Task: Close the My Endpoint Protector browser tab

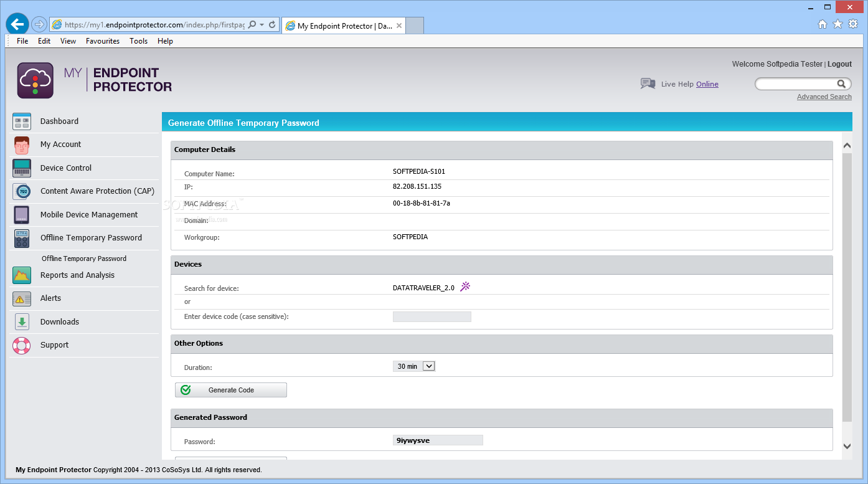Action: click(399, 26)
